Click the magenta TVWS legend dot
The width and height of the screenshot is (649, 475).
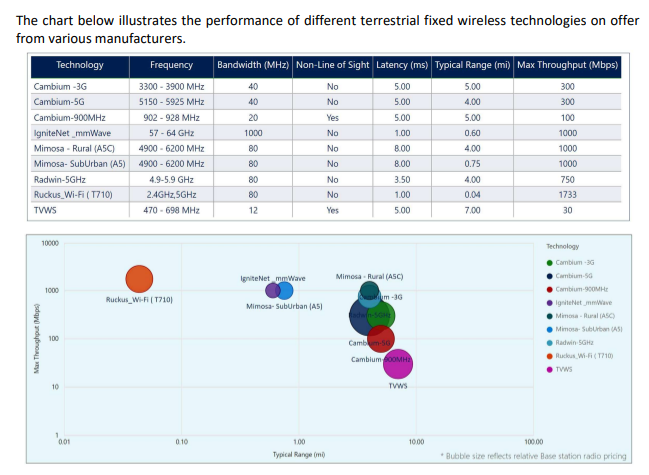click(549, 369)
